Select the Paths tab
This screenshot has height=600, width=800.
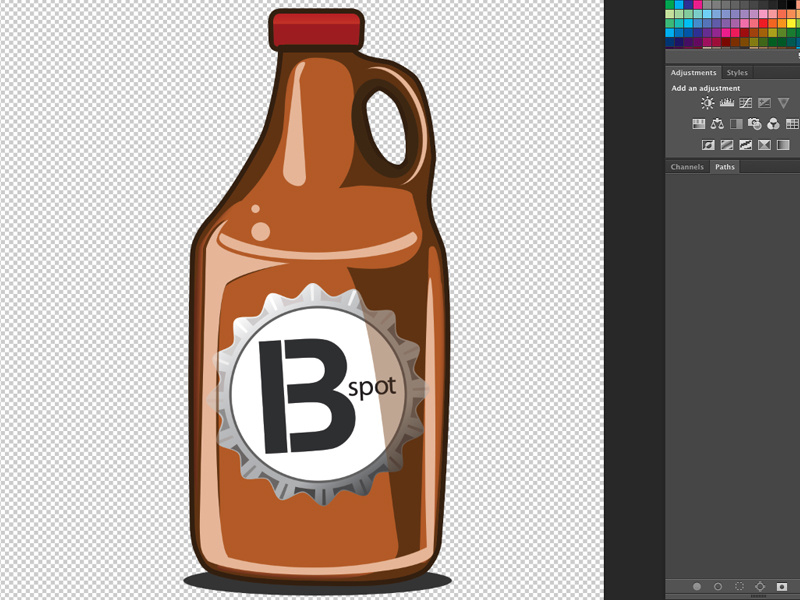pyautogui.click(x=724, y=167)
